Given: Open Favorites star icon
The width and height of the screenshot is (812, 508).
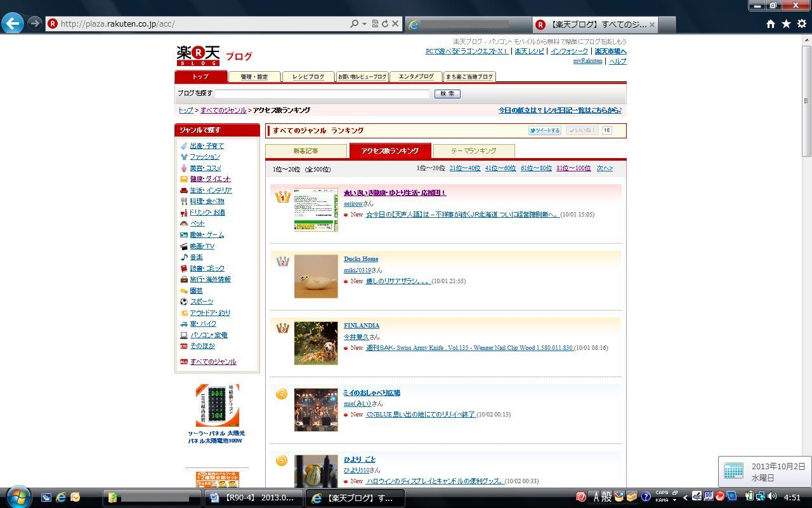Looking at the screenshot, I should [786, 23].
